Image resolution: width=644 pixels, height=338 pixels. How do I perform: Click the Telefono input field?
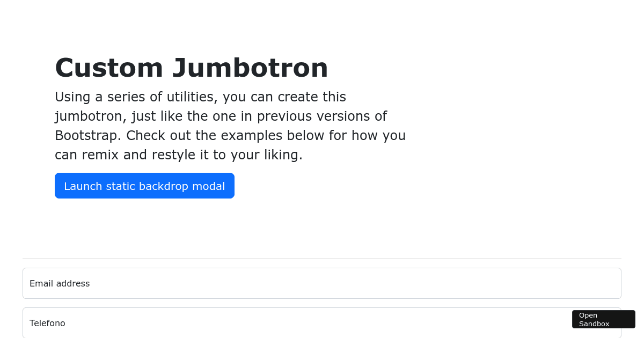pyautogui.click(x=322, y=322)
